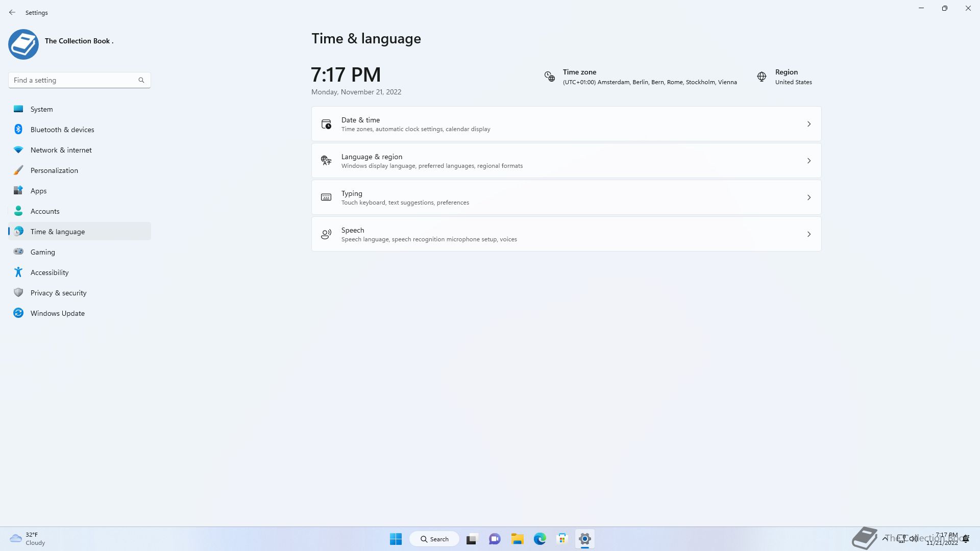Click the user profile avatar picture
The width and height of the screenshot is (980, 551).
(23, 44)
